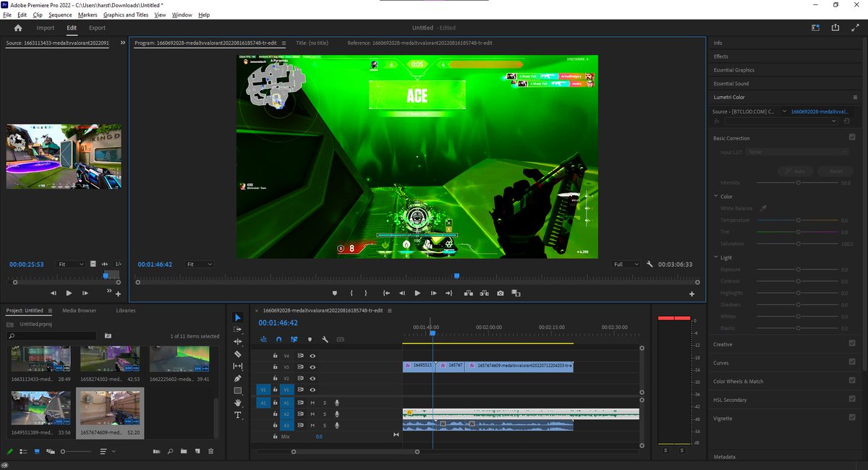
Task: Open the Sequence menu
Action: point(60,14)
